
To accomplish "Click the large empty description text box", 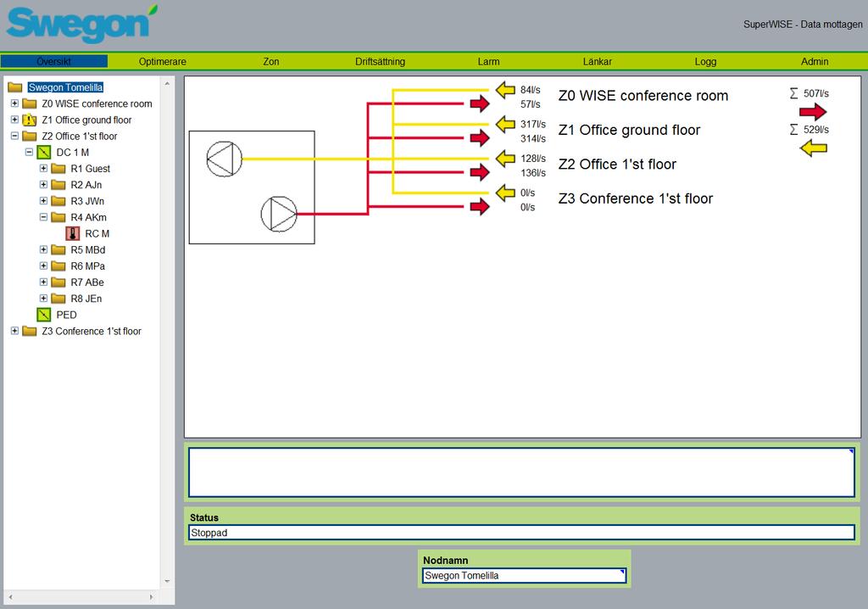I will point(521,472).
